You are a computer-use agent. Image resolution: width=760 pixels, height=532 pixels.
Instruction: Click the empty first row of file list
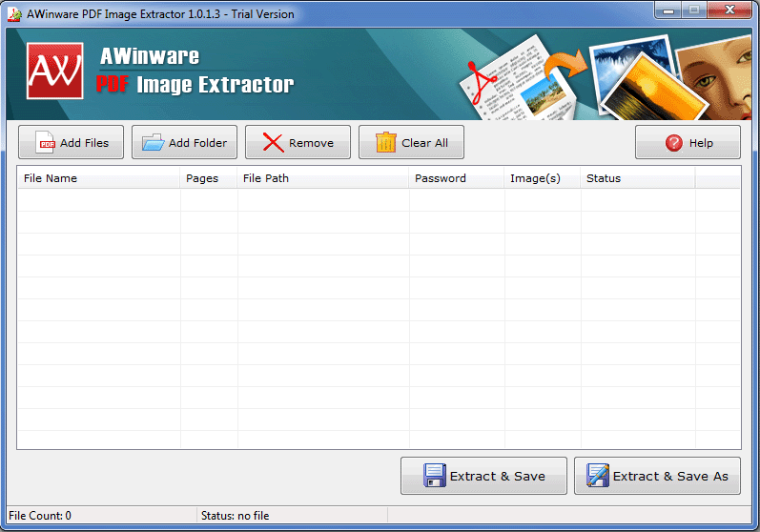pos(379,199)
